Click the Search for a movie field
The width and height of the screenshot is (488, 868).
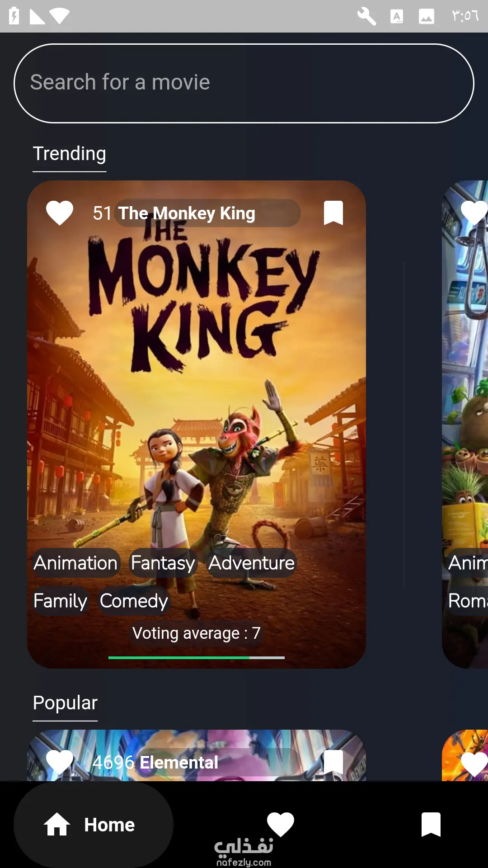(x=244, y=83)
